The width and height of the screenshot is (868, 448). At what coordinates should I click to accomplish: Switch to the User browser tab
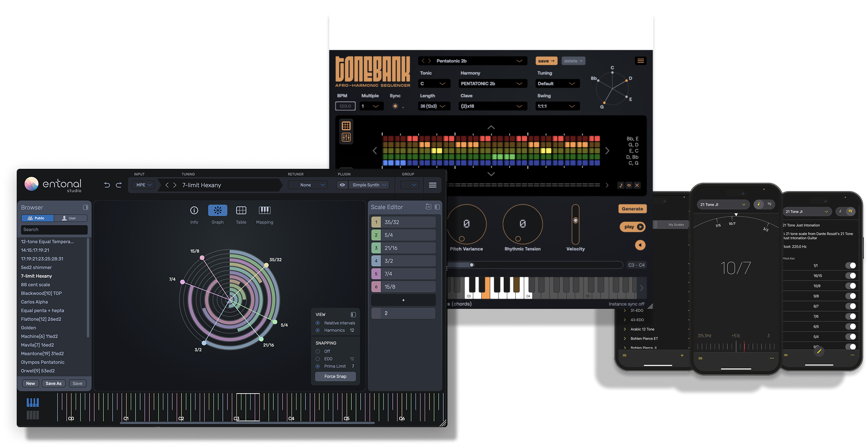click(x=71, y=218)
